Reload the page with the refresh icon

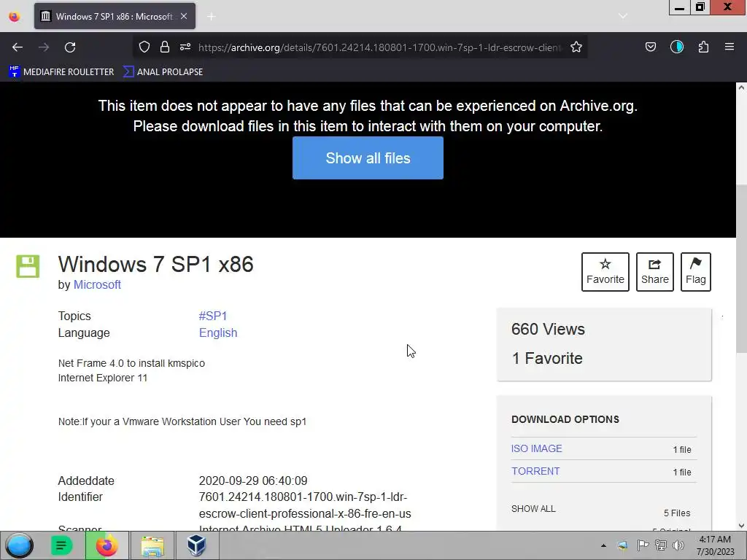pos(70,47)
